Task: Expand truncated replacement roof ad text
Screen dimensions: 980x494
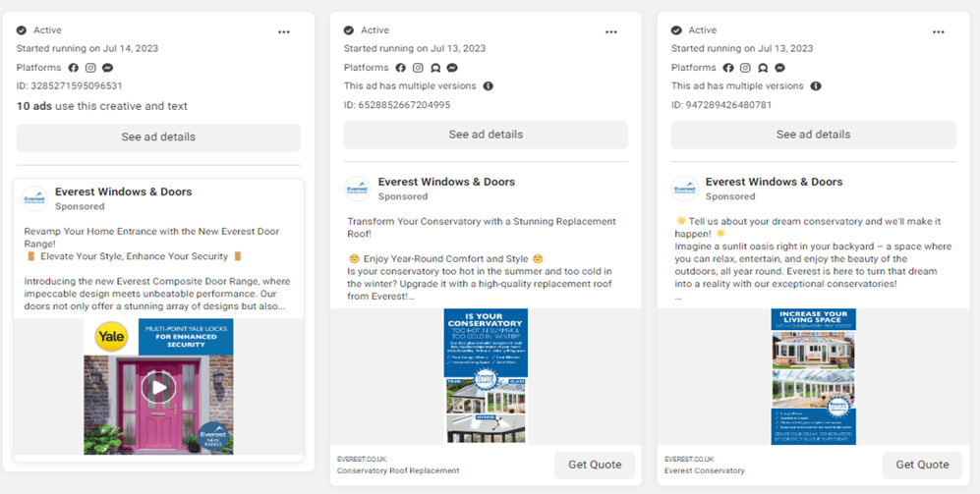Action: point(409,297)
